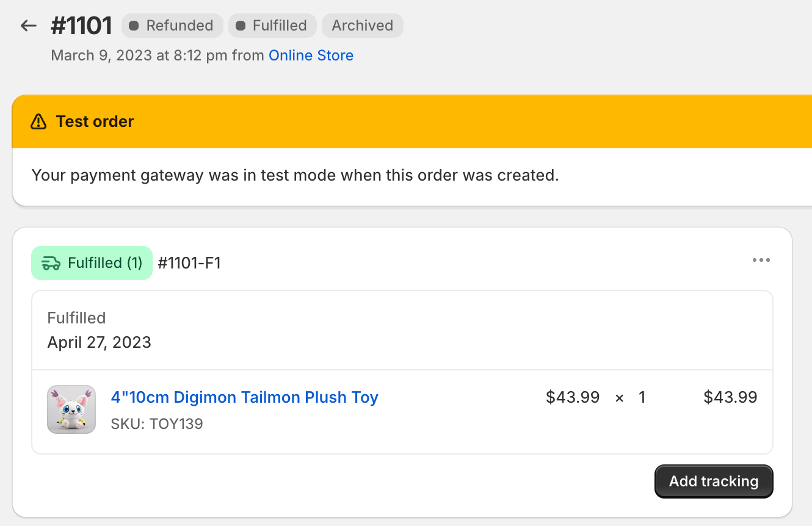Click the green Fulfilled (1) badge
The height and width of the screenshot is (526, 812).
pos(92,263)
